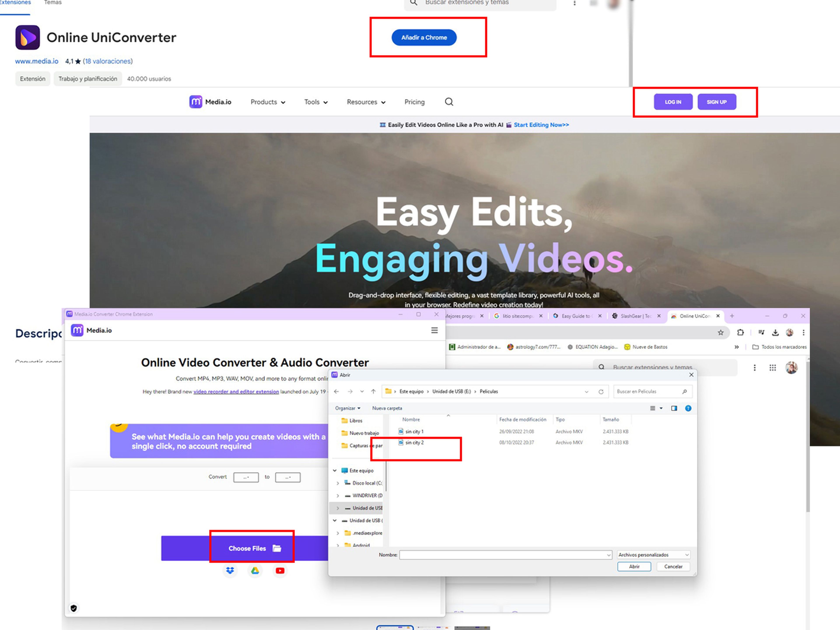
Task: Open Chrome downloads icon
Action: [775, 333]
